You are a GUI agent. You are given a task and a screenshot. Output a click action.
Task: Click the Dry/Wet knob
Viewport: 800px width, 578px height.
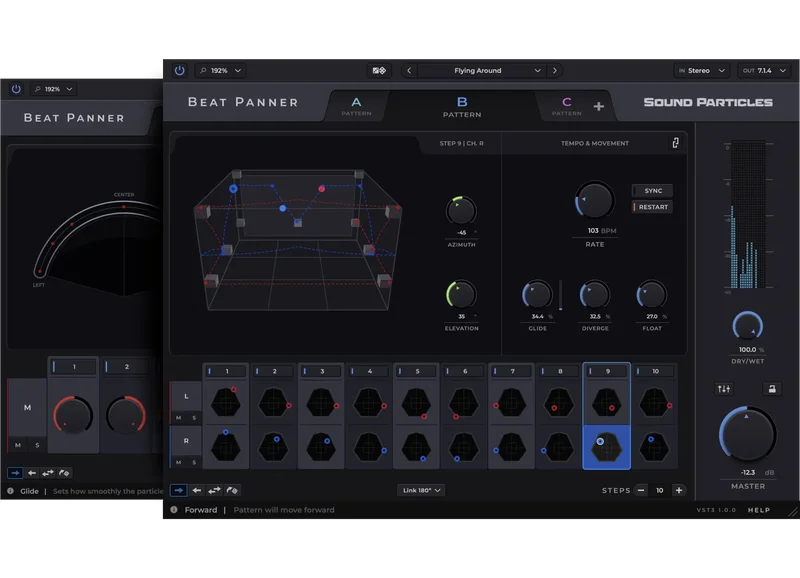pos(747,325)
